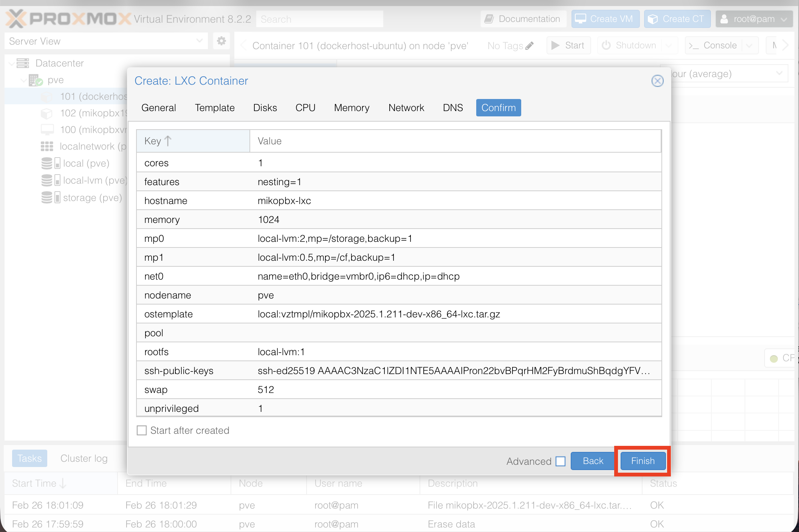Image resolution: width=799 pixels, height=532 pixels.
Task: Click the Proxmox logo icon
Action: (x=16, y=19)
